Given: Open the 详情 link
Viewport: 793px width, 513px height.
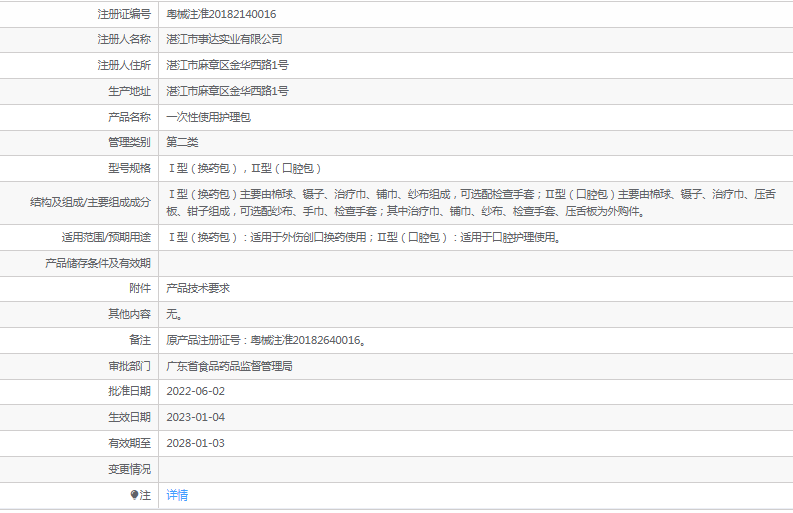Looking at the screenshot, I should tap(177, 495).
